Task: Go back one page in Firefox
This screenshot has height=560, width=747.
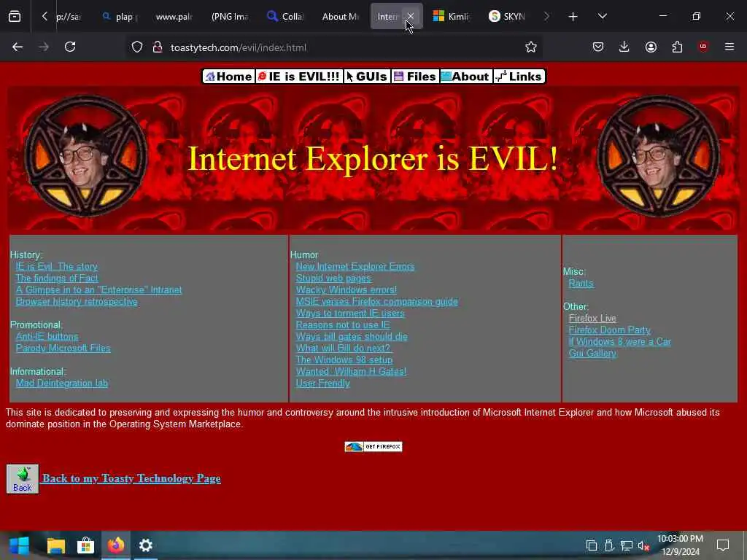Action: (18, 47)
